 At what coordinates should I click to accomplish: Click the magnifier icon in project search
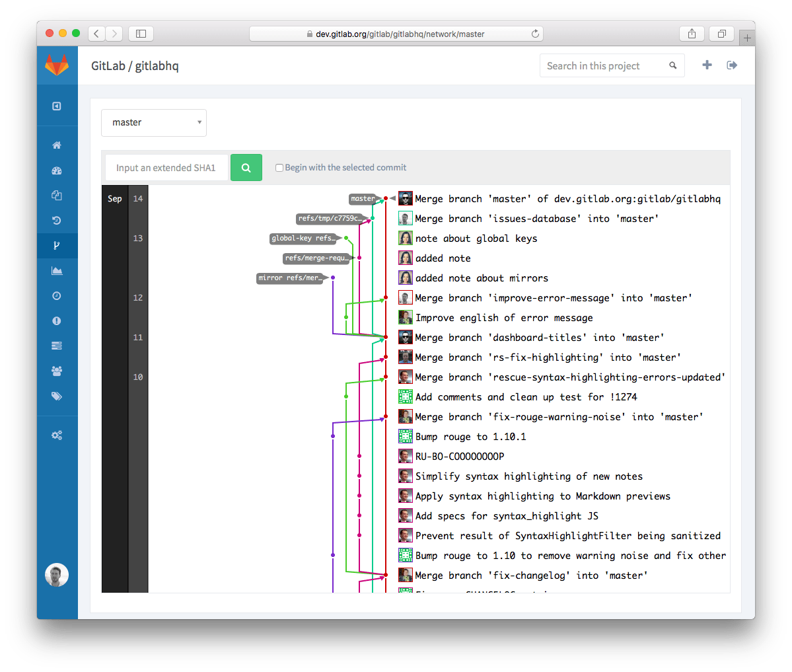point(673,65)
